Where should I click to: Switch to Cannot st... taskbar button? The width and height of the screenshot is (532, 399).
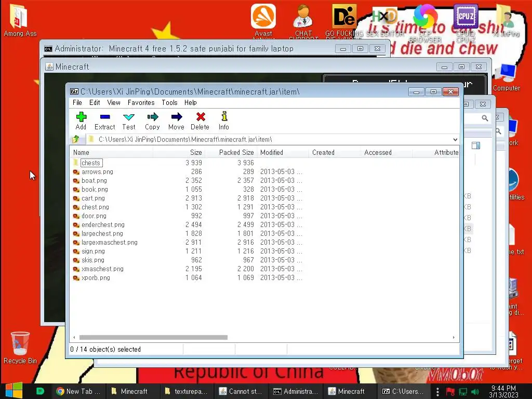click(241, 391)
